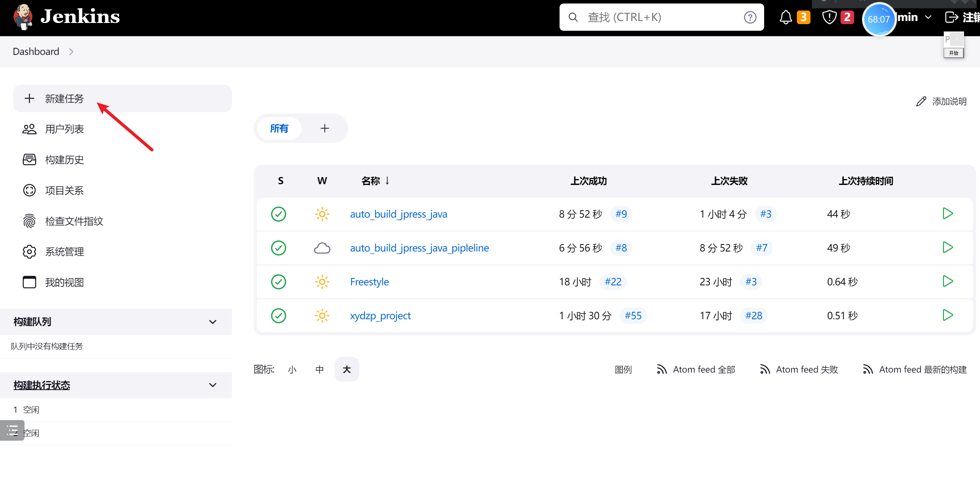Click the Jenkins butler logo

[22, 17]
